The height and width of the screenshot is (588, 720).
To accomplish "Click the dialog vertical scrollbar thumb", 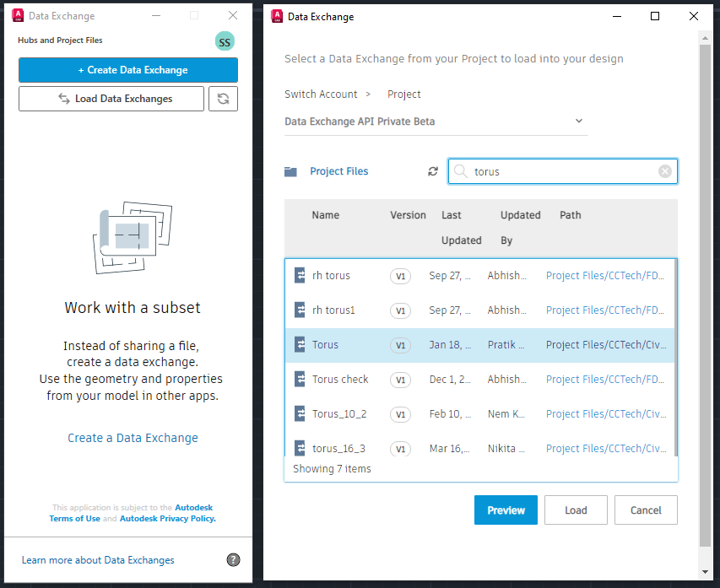I will tap(705, 295).
